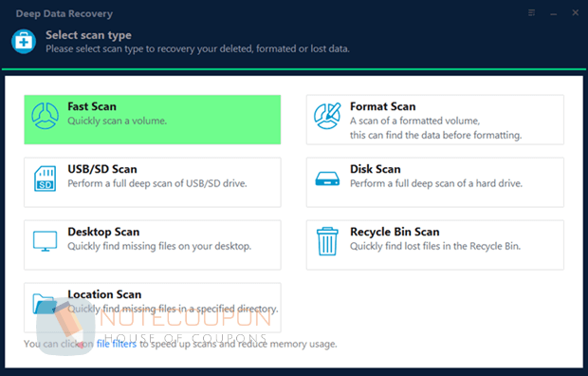
Task: Choose the Format Scan card
Action: (x=435, y=120)
